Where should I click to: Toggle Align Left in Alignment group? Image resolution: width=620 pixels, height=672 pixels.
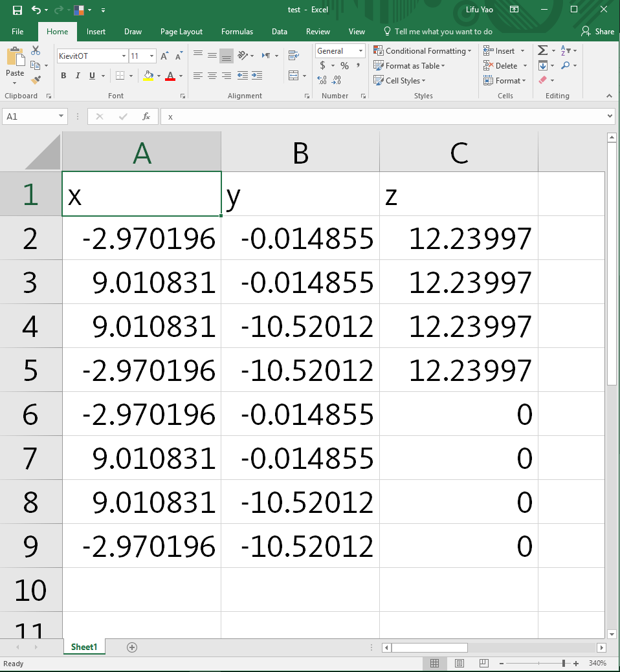pos(197,76)
